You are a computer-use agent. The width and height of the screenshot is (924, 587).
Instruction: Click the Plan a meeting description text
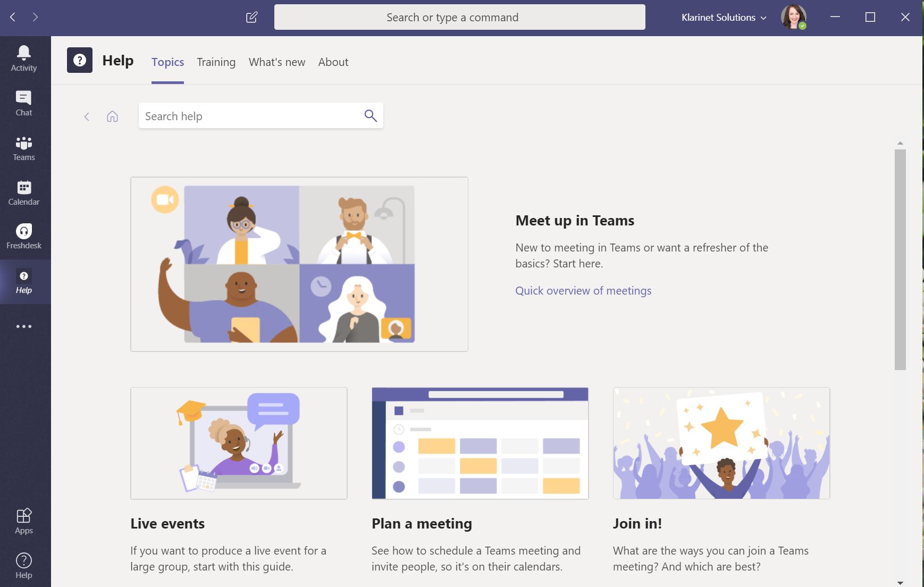[x=476, y=559]
